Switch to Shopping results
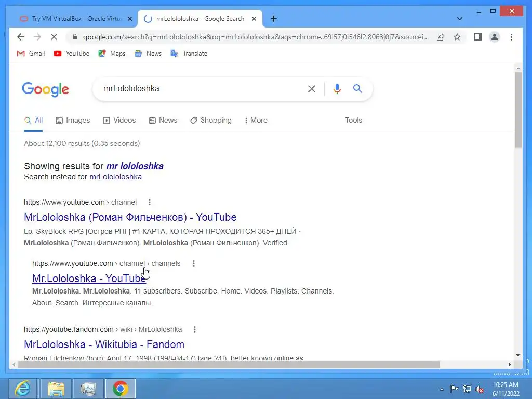Image resolution: width=532 pixels, height=399 pixels. tap(211, 121)
